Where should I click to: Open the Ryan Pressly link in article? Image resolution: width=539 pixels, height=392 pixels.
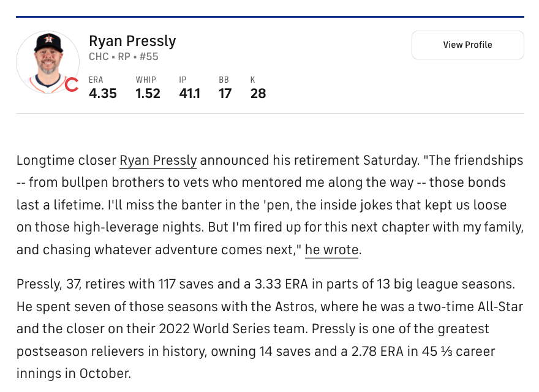coord(158,160)
